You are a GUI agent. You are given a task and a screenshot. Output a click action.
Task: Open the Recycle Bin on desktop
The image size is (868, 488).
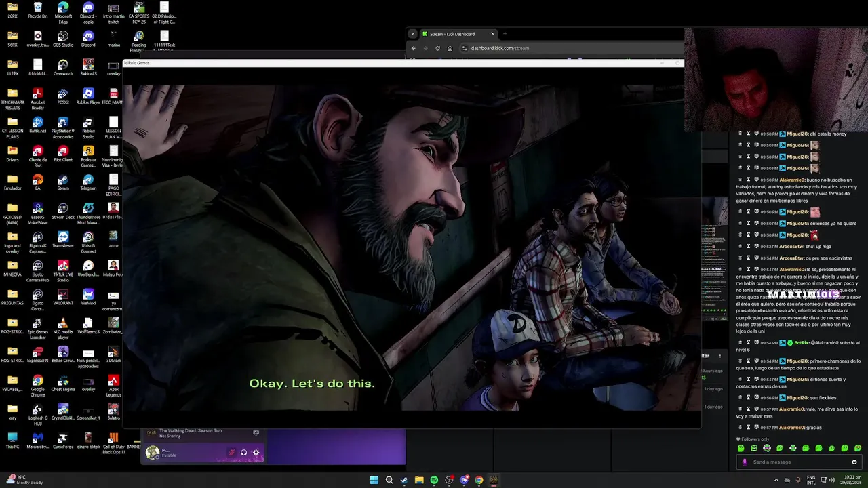[x=38, y=11]
